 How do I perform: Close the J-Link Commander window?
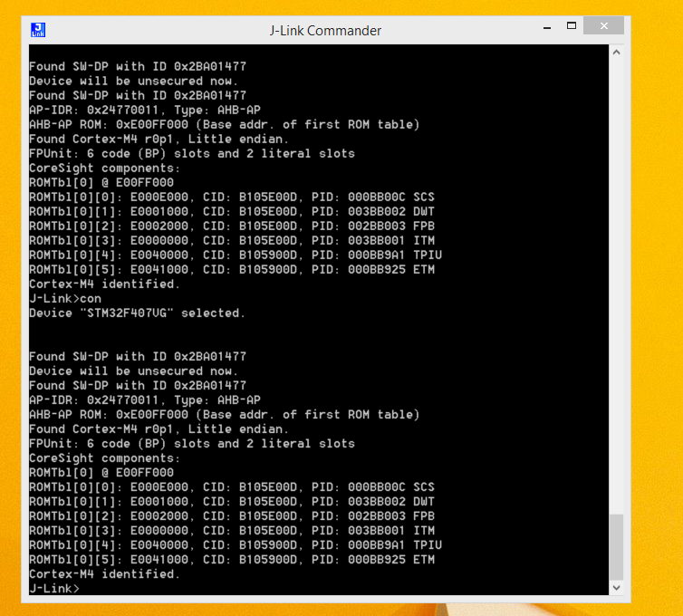click(x=603, y=26)
